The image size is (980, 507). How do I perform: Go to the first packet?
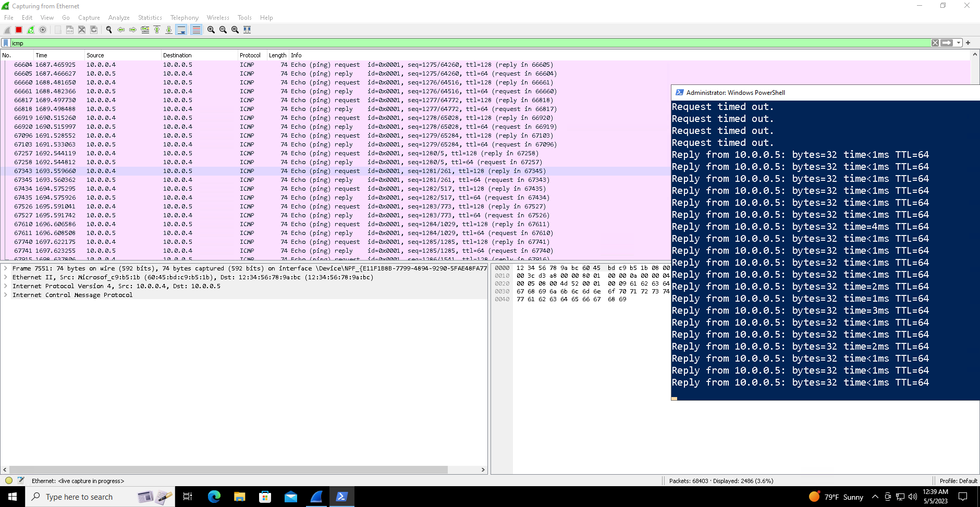pyautogui.click(x=157, y=30)
